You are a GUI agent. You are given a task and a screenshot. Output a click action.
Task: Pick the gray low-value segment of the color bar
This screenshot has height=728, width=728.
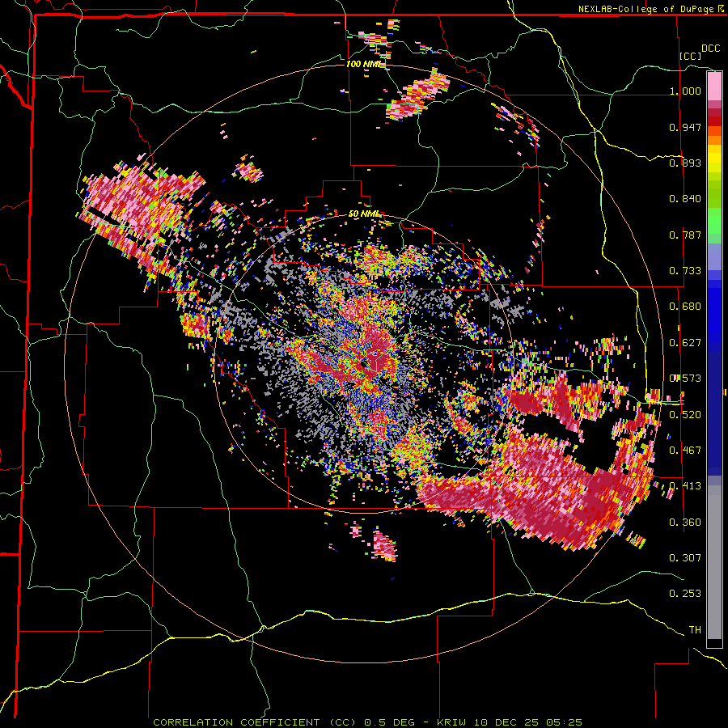tap(714, 562)
